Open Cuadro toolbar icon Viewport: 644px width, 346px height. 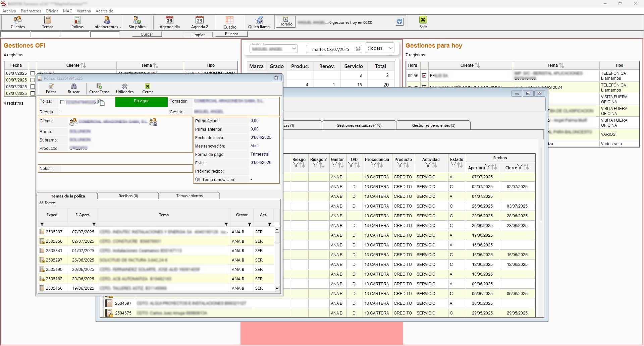[230, 22]
